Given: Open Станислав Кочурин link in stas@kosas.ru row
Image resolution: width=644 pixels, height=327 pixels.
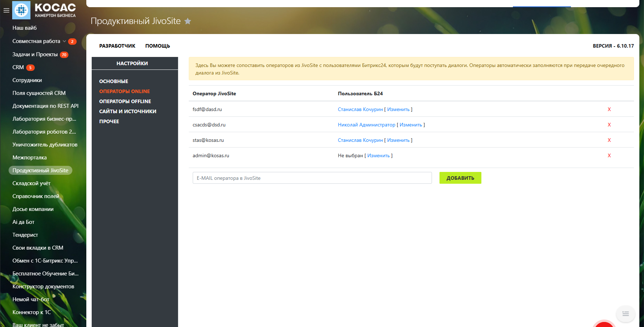Looking at the screenshot, I should (x=360, y=140).
